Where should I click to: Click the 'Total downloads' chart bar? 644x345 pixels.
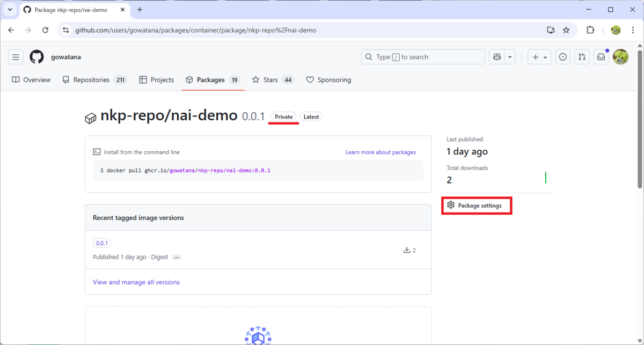[545, 177]
